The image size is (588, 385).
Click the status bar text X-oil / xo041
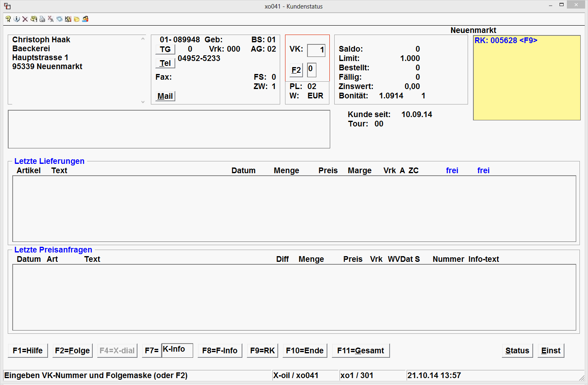tap(296, 375)
